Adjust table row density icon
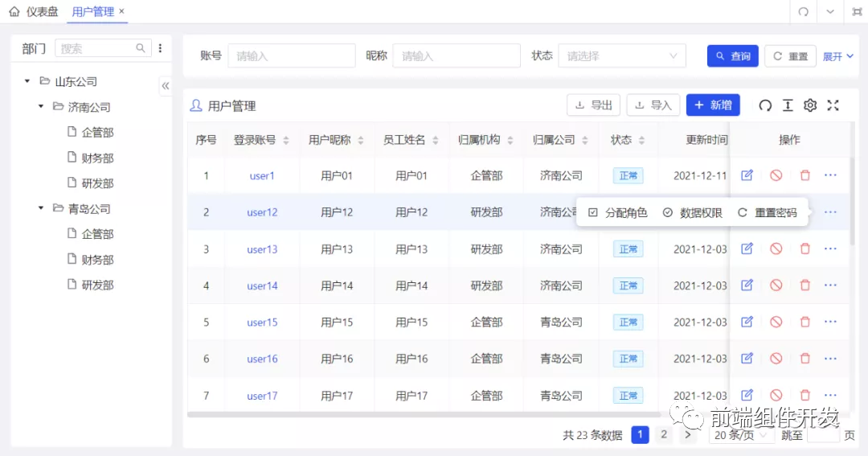This screenshot has width=868, height=456. click(788, 105)
